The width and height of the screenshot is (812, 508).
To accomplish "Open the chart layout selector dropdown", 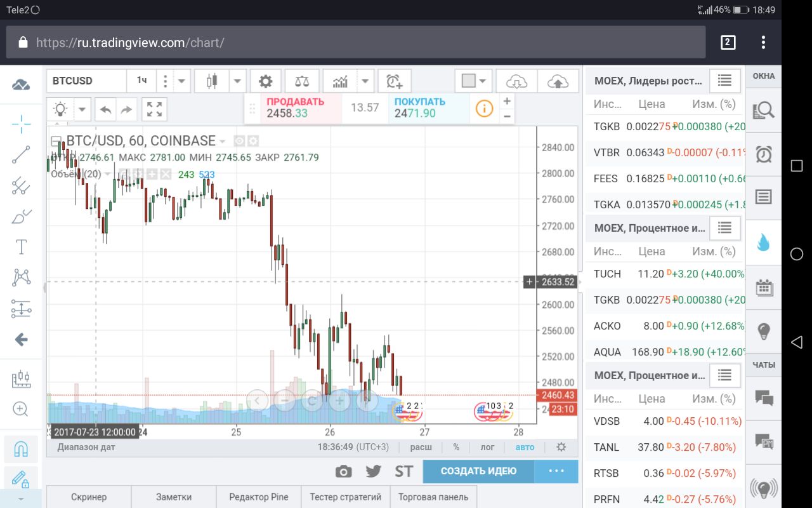I will pyautogui.click(x=473, y=81).
